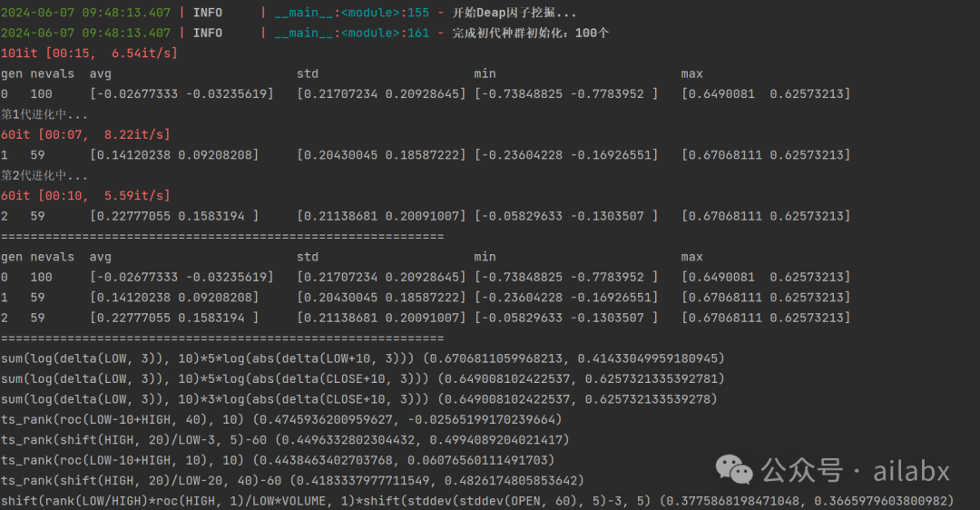Select the score value 0.4438463402703768
The height and width of the screenshot is (510, 980).
pyautogui.click(x=326, y=460)
